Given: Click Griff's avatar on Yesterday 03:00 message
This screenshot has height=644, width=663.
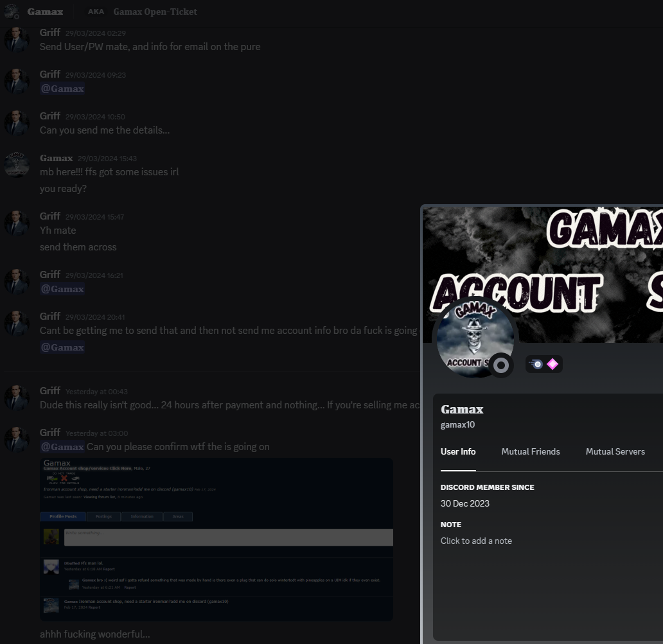Looking at the screenshot, I should coord(17,439).
